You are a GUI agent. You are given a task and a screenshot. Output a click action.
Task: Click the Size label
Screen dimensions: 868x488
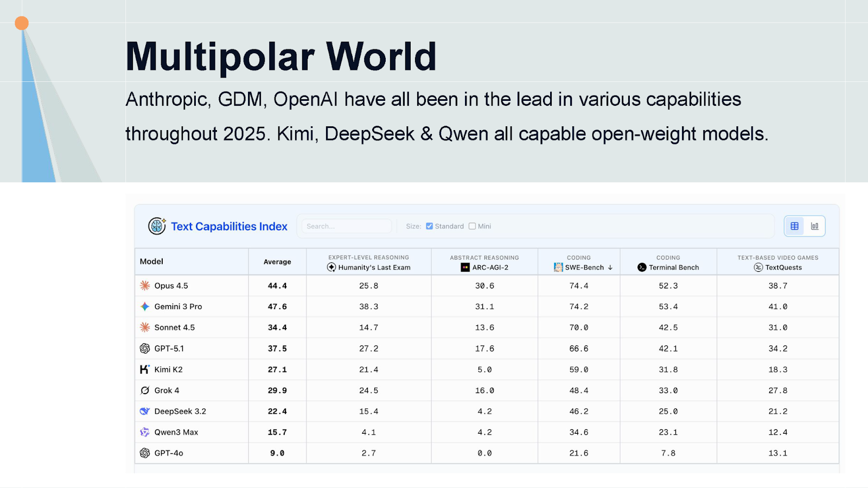(x=413, y=226)
